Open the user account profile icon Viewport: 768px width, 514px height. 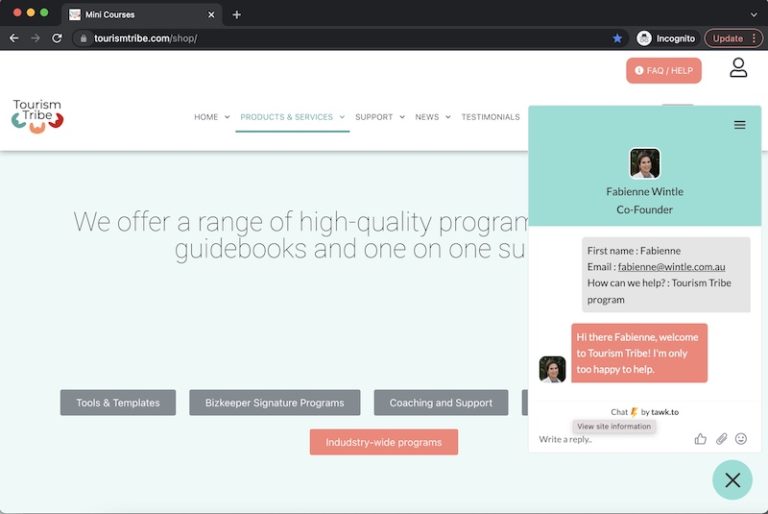click(x=738, y=68)
